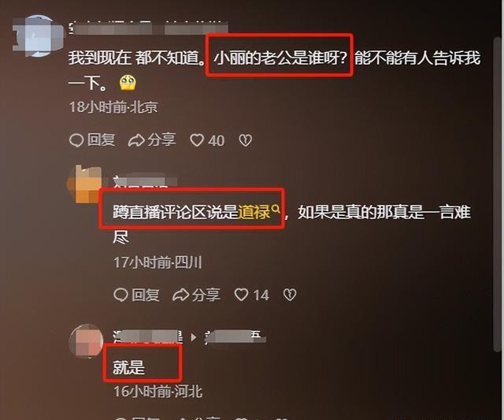The width and height of the screenshot is (504, 420).
Task: Click the share arrow icon on the Beijing comment
Action: point(136,140)
